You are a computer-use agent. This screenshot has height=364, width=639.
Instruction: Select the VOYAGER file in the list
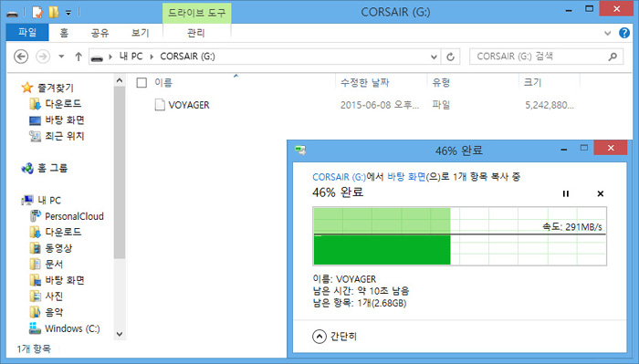[189, 105]
